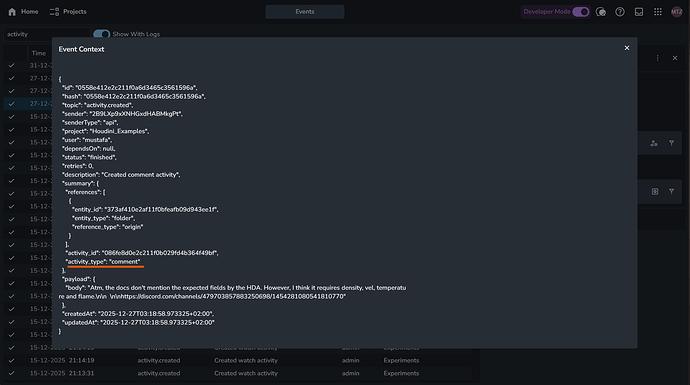Click the filter icon beside the box icon
The width and height of the screenshot is (690, 385).
[x=672, y=191]
